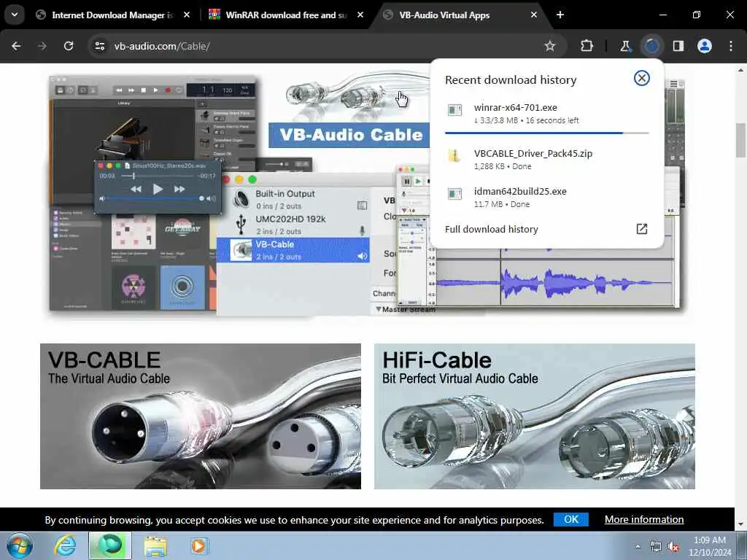The image size is (747, 560).
Task: Open the HiFi-Cable banner
Action: point(535,416)
